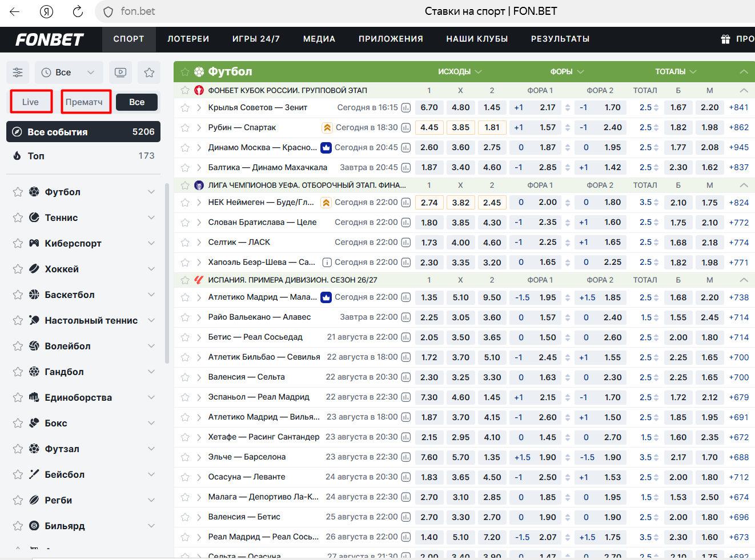Open the Топ events list
755x560 pixels.
click(83, 156)
